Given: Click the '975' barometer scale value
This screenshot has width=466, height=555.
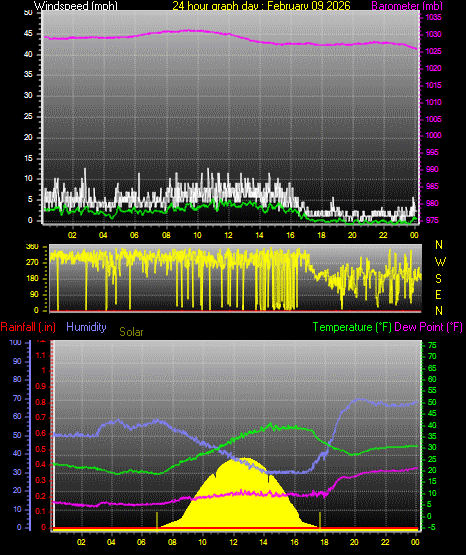Looking at the screenshot, I should tap(432, 220).
